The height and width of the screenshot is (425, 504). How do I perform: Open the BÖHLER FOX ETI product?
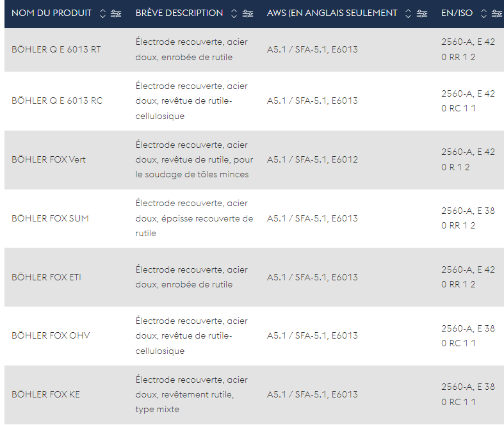(x=46, y=277)
